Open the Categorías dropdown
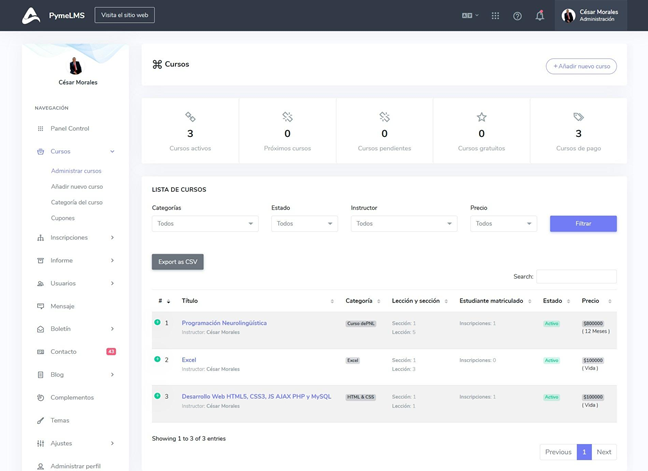648x471 pixels. 205,224
